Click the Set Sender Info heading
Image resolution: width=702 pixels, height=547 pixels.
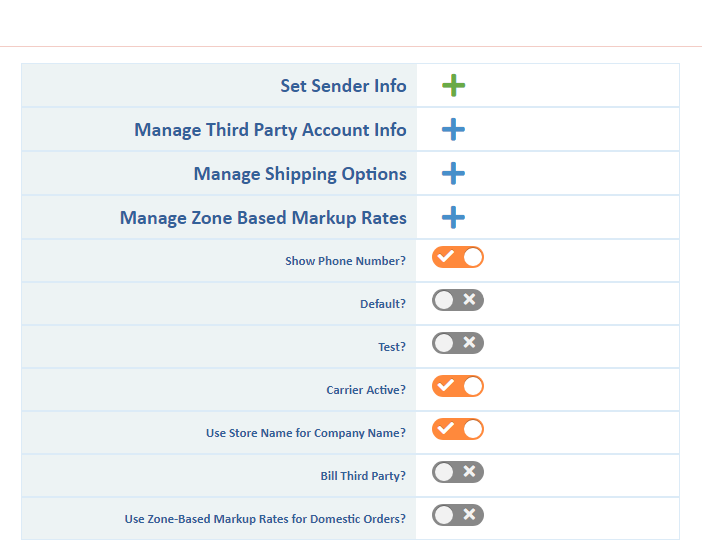pos(343,86)
